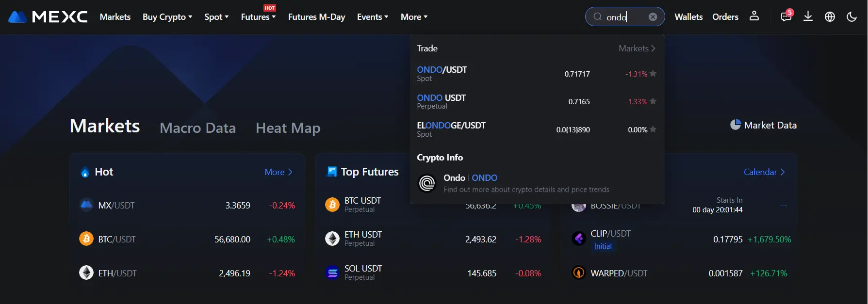The image size is (868, 304).
Task: Toggle dark mode moon icon
Action: (852, 17)
